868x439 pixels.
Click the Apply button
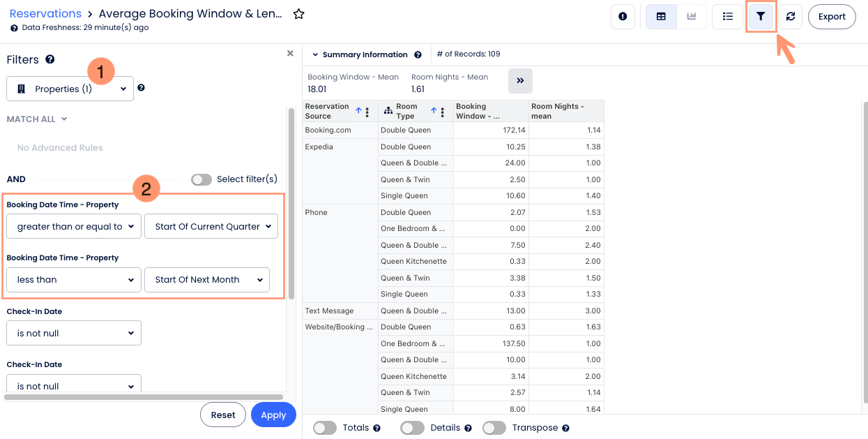tap(273, 415)
